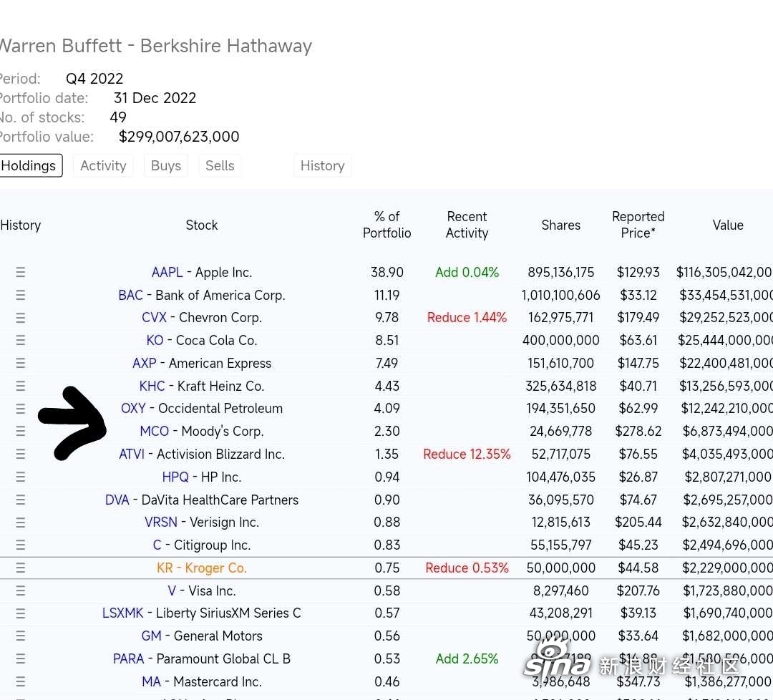Click 'Reduce 1.44%' activity for Chevron

467,318
